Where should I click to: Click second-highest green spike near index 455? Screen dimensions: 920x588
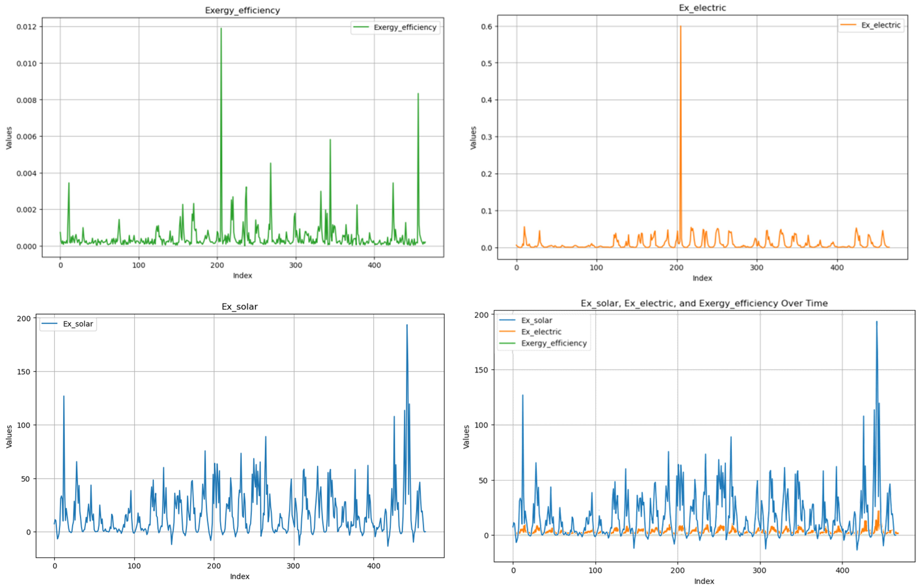tap(418, 94)
